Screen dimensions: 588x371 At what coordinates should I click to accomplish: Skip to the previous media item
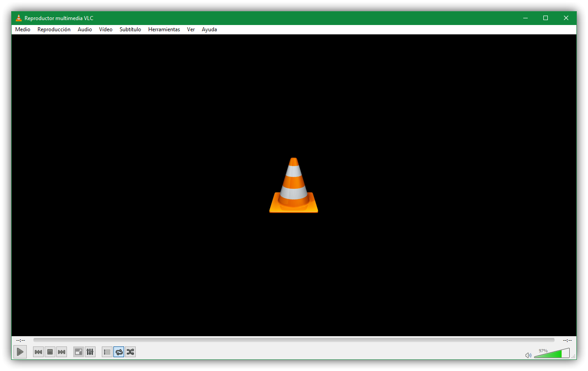pos(38,352)
